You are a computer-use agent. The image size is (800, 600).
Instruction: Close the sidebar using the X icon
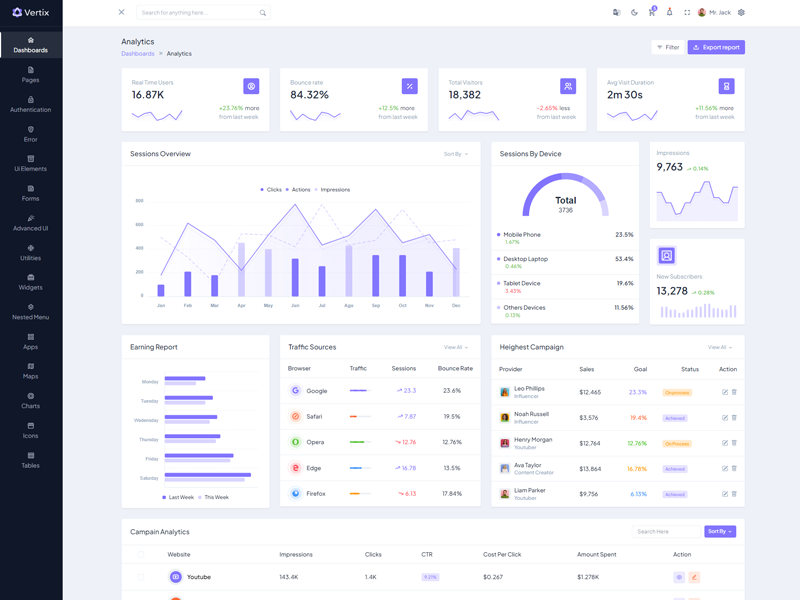coord(121,13)
